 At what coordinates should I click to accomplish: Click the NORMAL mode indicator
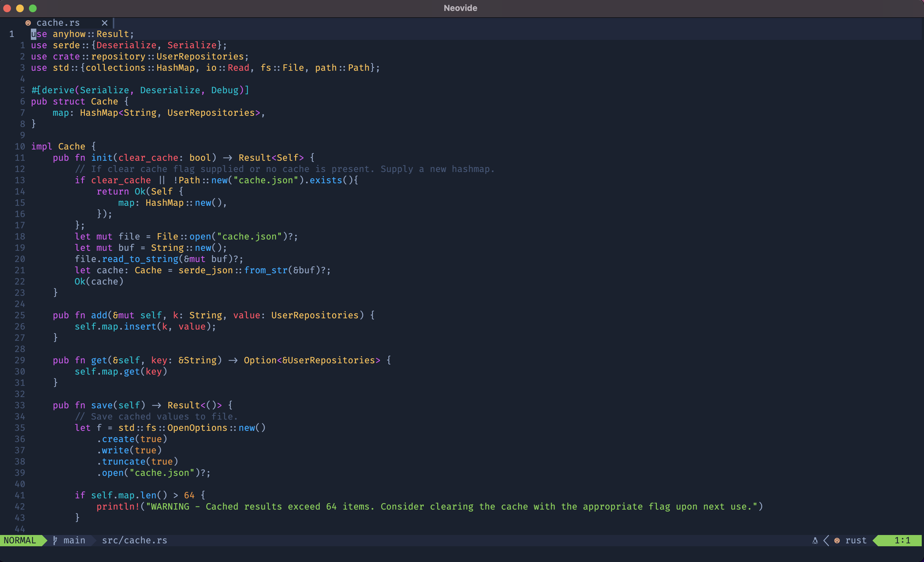point(20,540)
